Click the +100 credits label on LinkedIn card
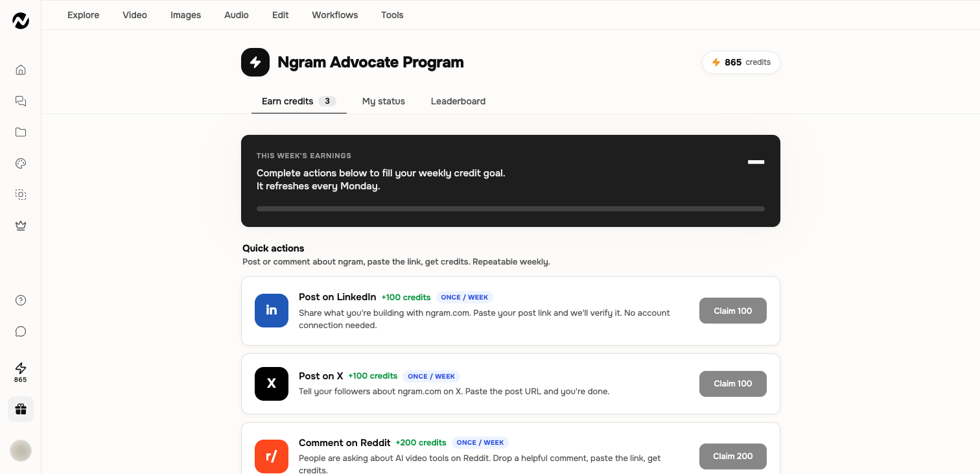The width and height of the screenshot is (980, 474). [406, 298]
